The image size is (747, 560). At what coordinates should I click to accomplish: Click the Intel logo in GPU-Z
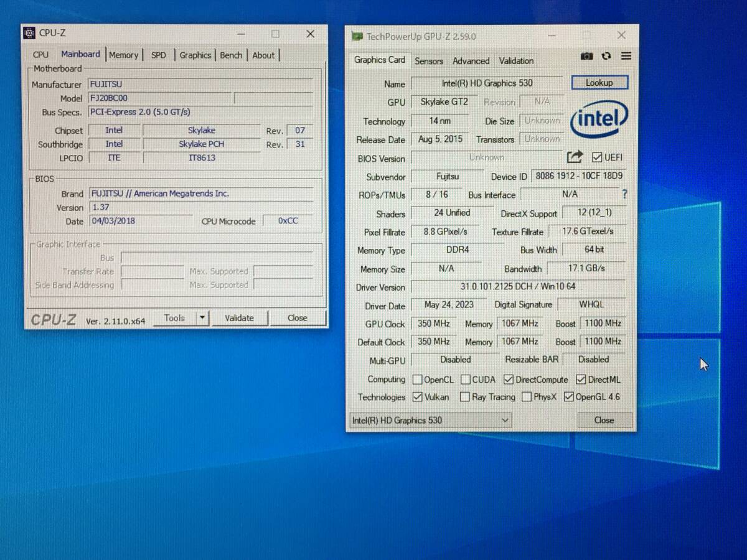[599, 118]
